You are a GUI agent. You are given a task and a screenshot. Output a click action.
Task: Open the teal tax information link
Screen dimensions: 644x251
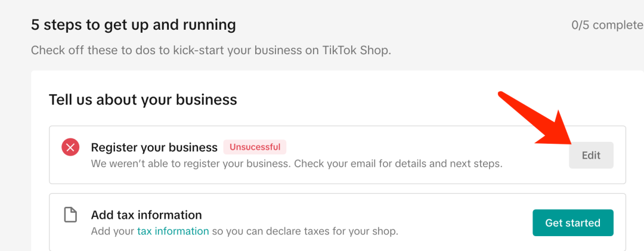[173, 231]
